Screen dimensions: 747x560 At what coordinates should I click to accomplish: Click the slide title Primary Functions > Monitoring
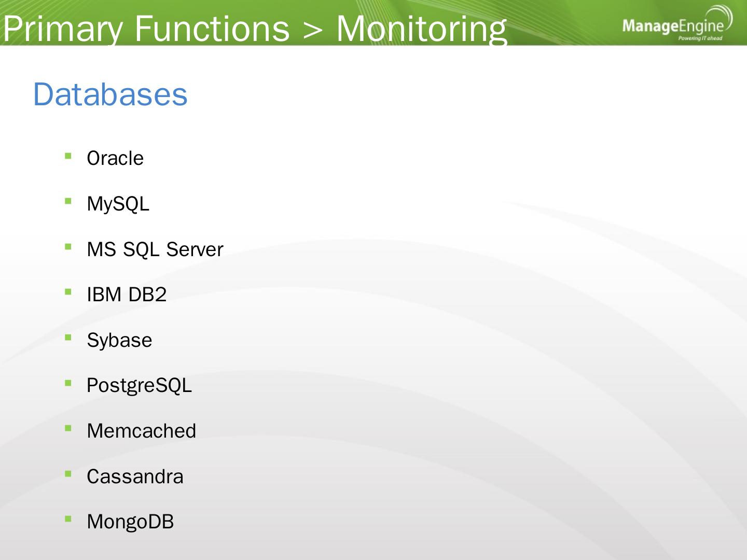pyautogui.click(x=255, y=28)
